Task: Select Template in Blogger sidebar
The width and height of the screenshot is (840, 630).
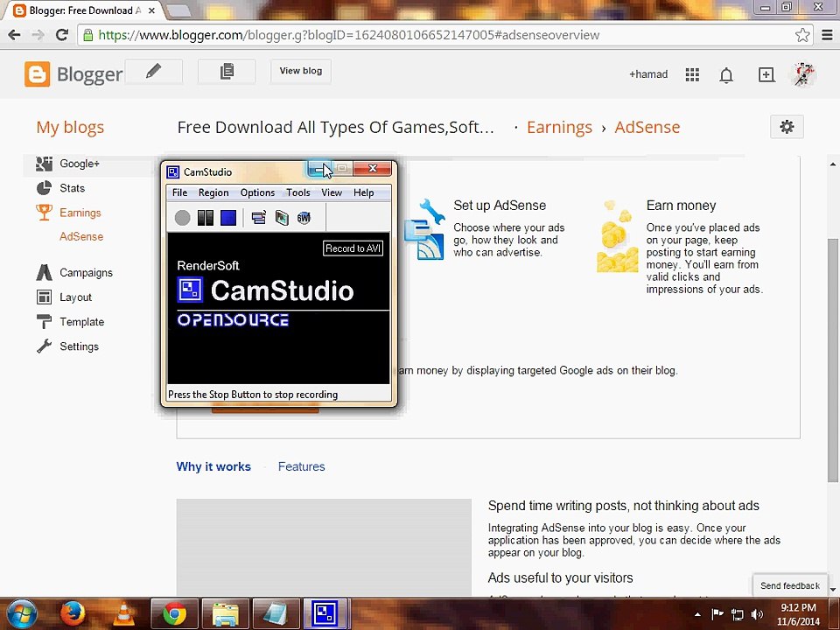Action: tap(81, 322)
